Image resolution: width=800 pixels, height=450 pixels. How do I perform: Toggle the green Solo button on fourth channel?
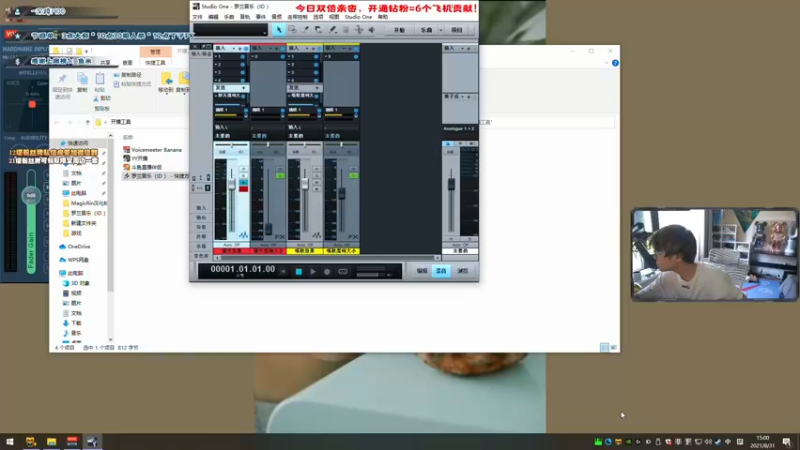coord(354,176)
